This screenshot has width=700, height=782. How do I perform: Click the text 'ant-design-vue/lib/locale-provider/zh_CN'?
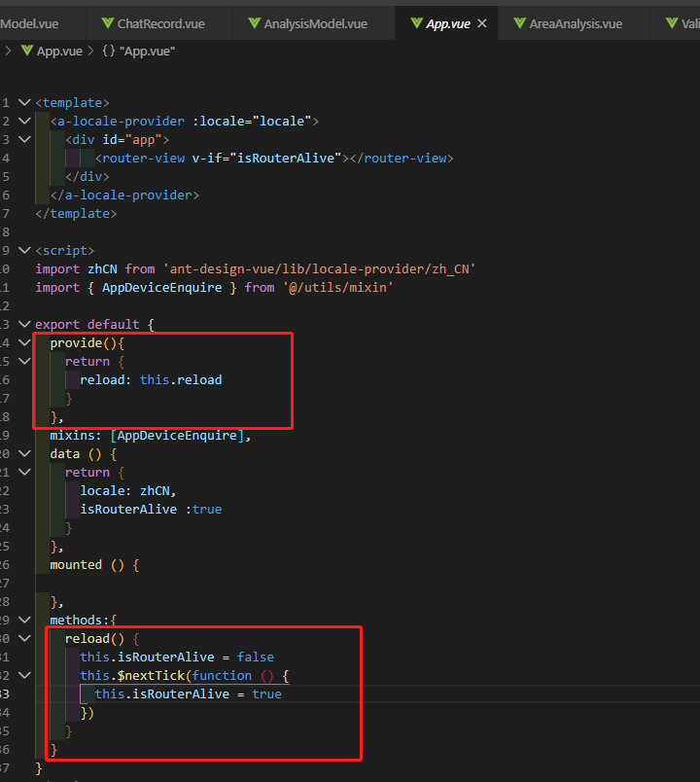tap(319, 268)
